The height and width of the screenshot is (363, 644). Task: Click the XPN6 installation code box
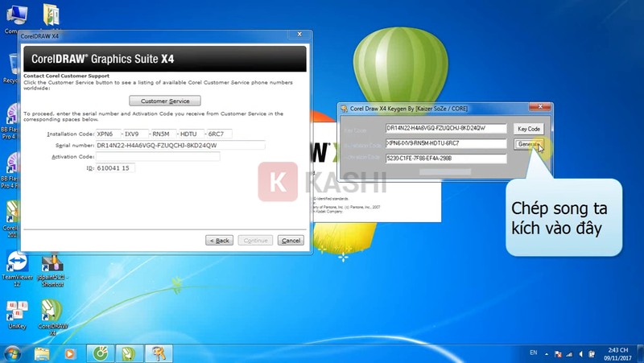click(109, 134)
